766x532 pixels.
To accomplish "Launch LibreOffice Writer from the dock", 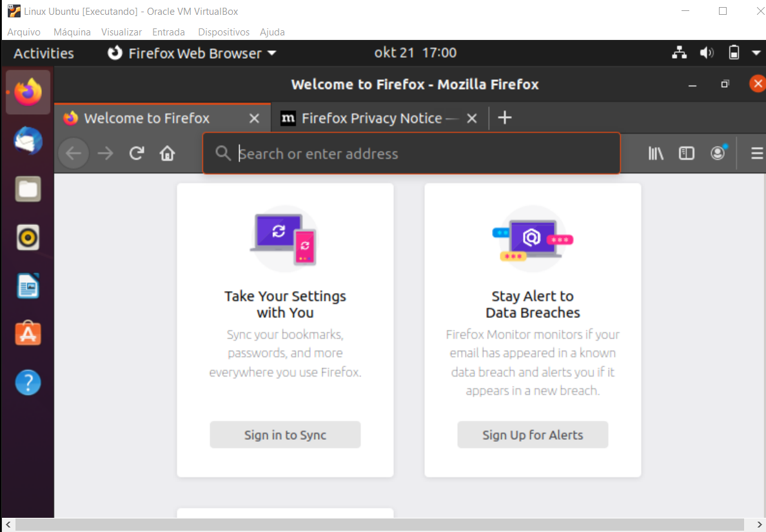I will click(x=28, y=286).
